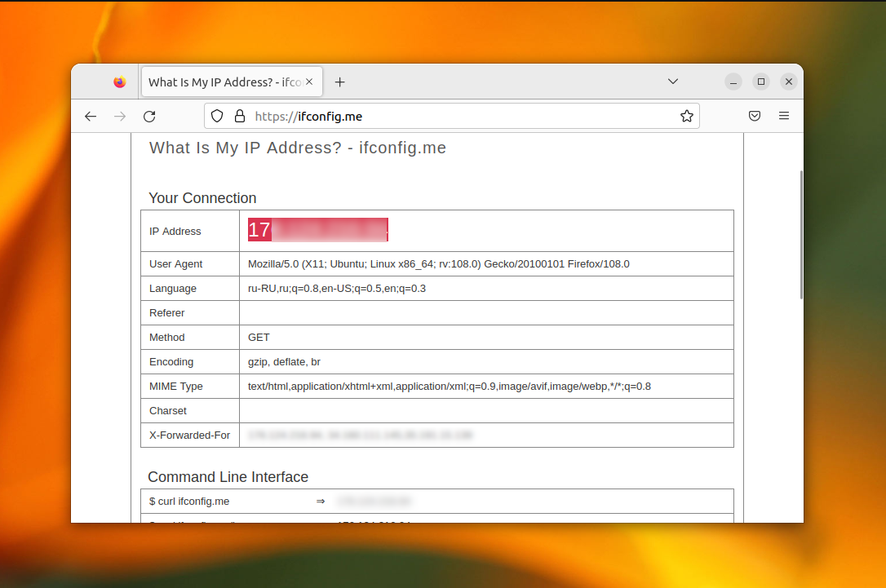
Task: Click the User Agent string value
Action: [x=438, y=263]
